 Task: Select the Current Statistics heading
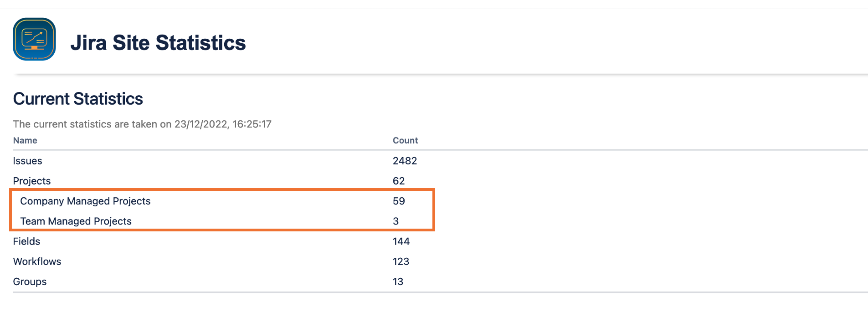point(78,99)
